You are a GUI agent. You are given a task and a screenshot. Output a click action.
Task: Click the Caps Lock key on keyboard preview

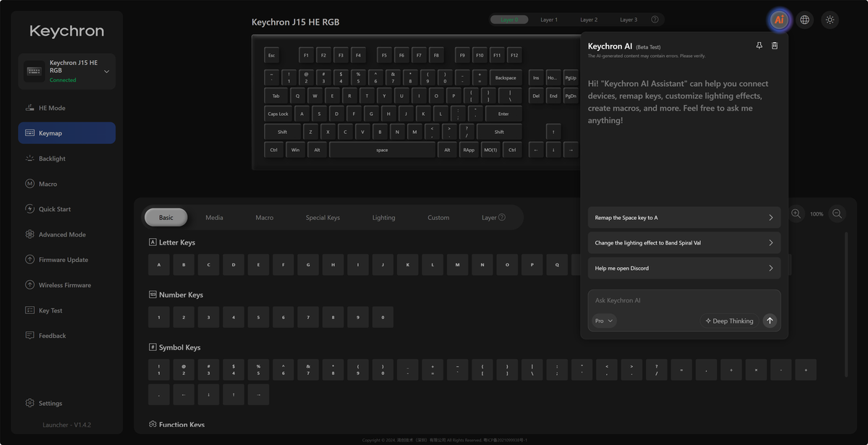[278, 114]
